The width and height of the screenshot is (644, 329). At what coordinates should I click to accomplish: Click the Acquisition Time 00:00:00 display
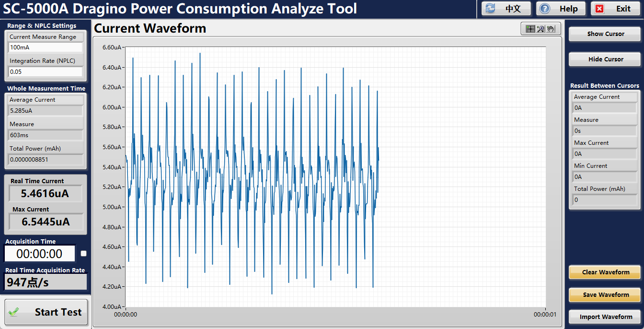(40, 254)
